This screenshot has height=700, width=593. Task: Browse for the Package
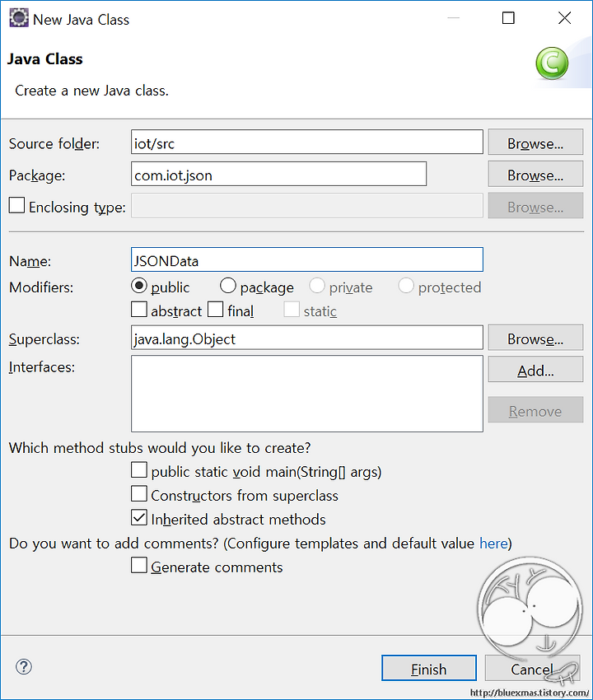(x=535, y=174)
